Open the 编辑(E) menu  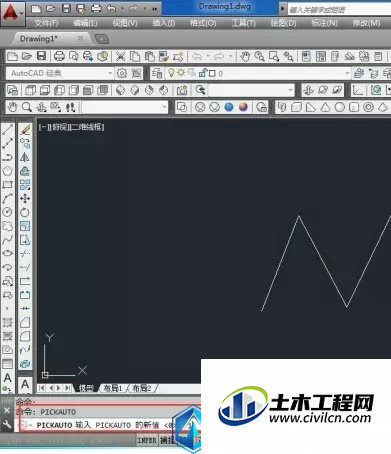[85, 23]
